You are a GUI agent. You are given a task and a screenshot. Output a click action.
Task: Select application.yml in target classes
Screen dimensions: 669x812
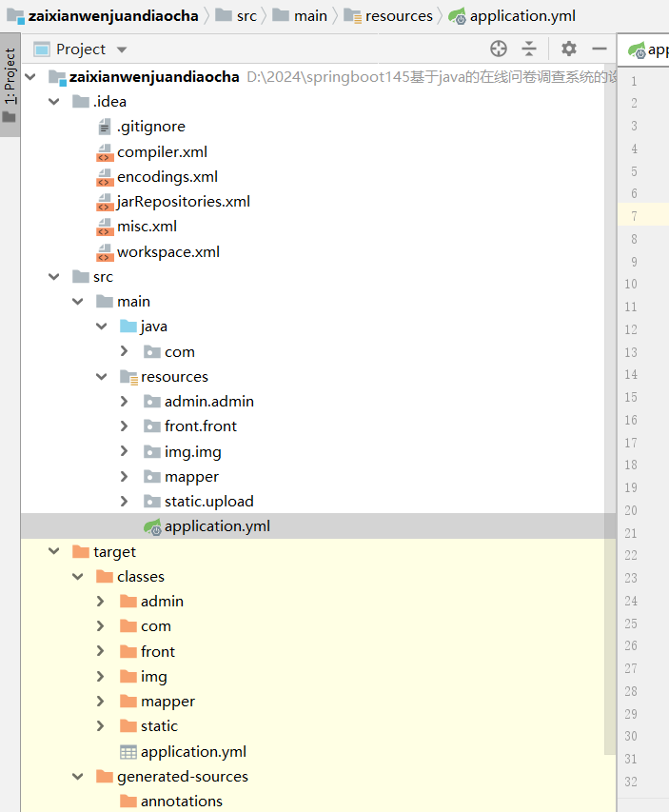coord(195,752)
